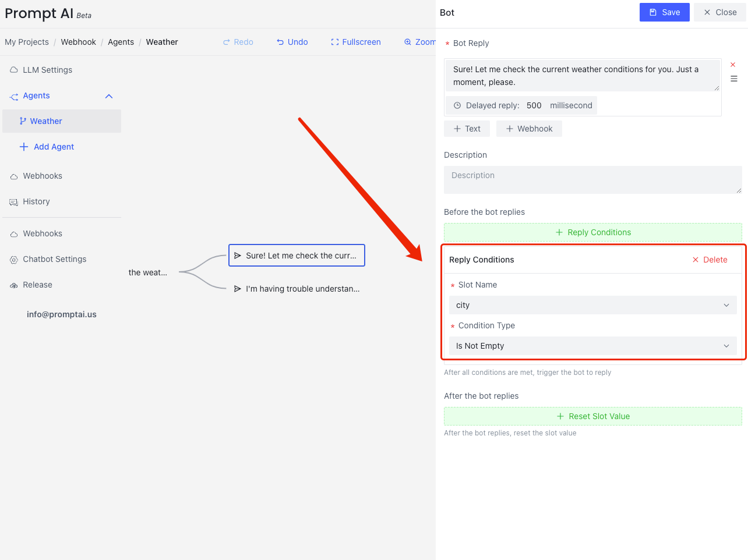Click the send icon on 'Sure! Let me check' node

point(238,256)
